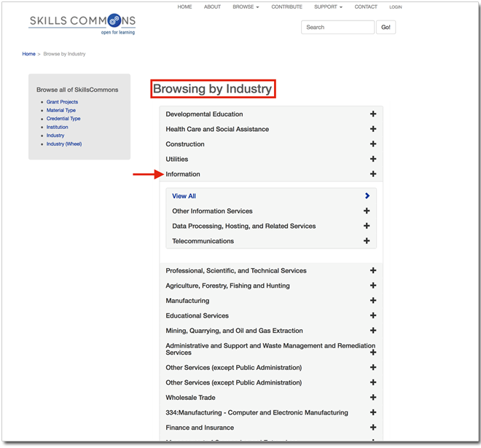This screenshot has width=481, height=448.
Task: Expand Professional, Scientific, and Technical Services plus
Action: tap(373, 271)
